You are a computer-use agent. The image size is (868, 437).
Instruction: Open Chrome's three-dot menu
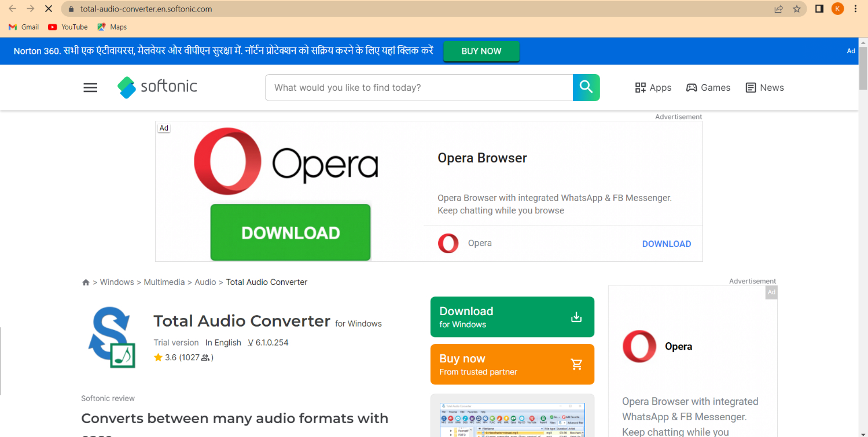coord(856,9)
